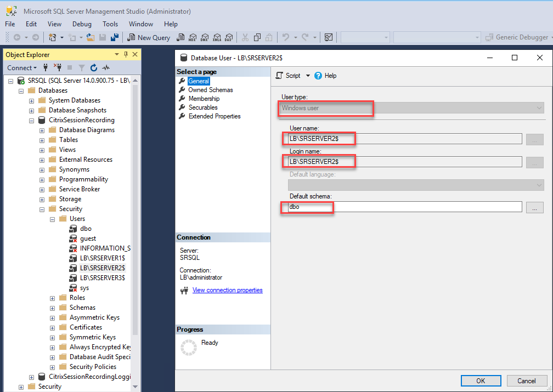Save the current query
The image size is (553, 392).
coord(103,37)
